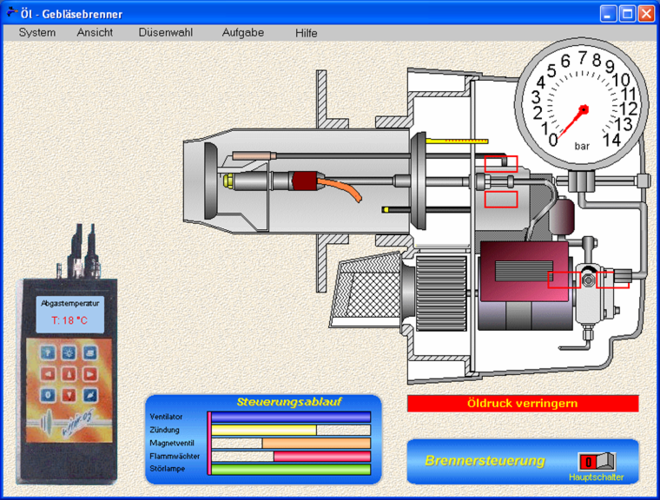Open the System menu
Image resolution: width=660 pixels, height=500 pixels.
[37, 32]
